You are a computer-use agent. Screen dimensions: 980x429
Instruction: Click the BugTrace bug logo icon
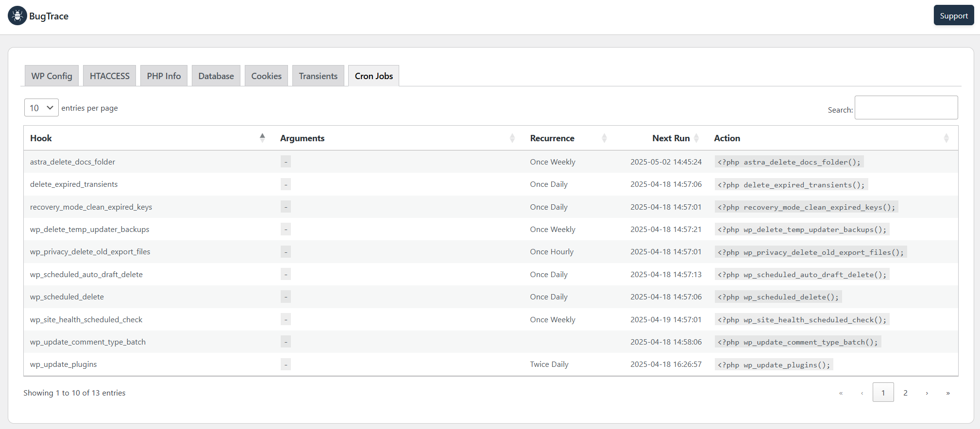(x=17, y=16)
